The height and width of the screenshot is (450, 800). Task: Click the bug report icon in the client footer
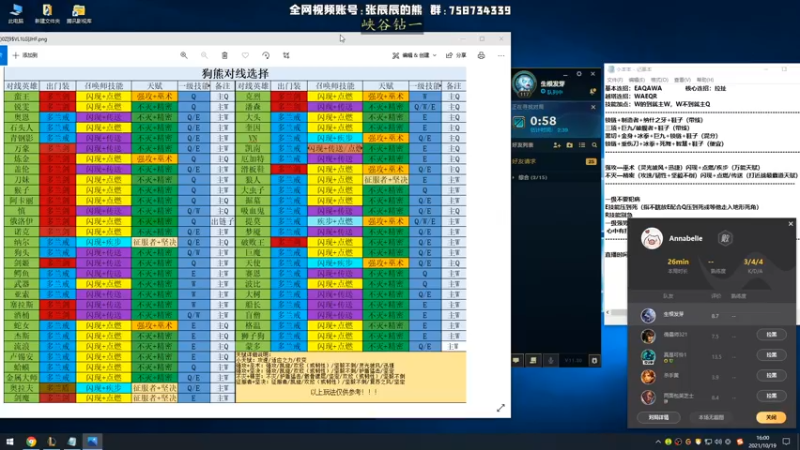coord(594,360)
